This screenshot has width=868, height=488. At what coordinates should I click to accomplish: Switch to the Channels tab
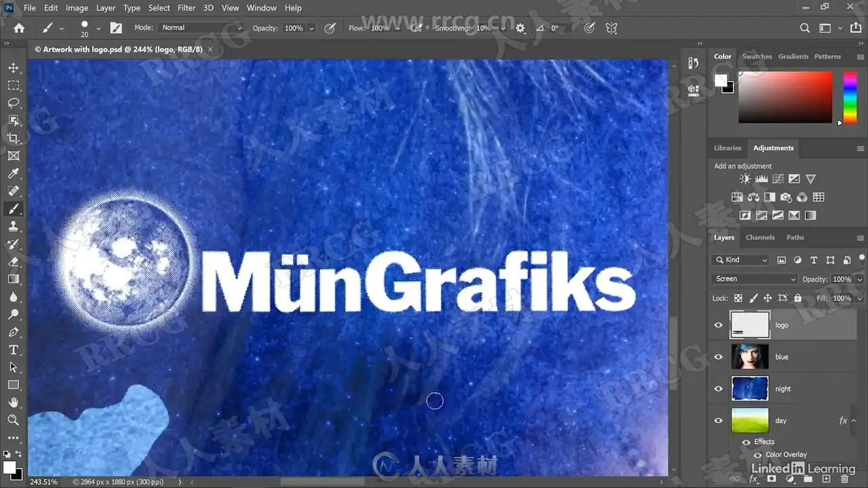click(x=760, y=237)
